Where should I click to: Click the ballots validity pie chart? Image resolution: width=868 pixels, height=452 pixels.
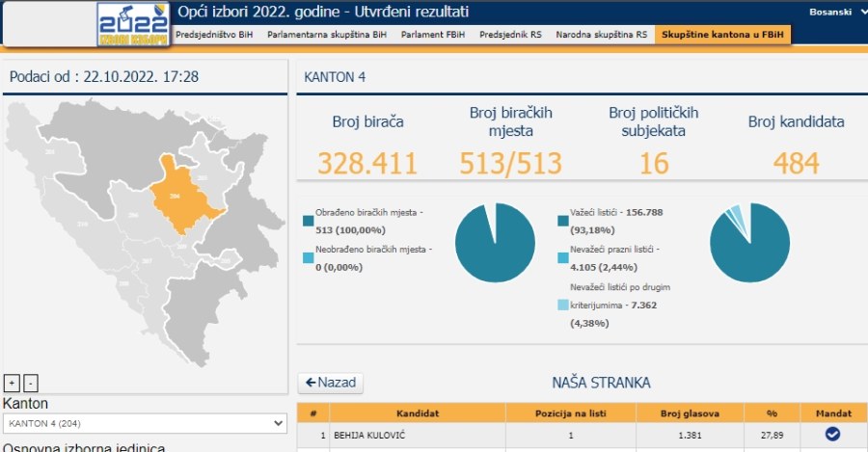(749, 243)
